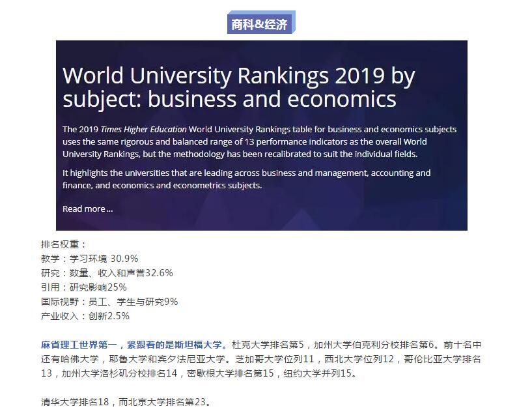
Task: Click the 商科&经济 section heading badge
Action: click(261, 24)
